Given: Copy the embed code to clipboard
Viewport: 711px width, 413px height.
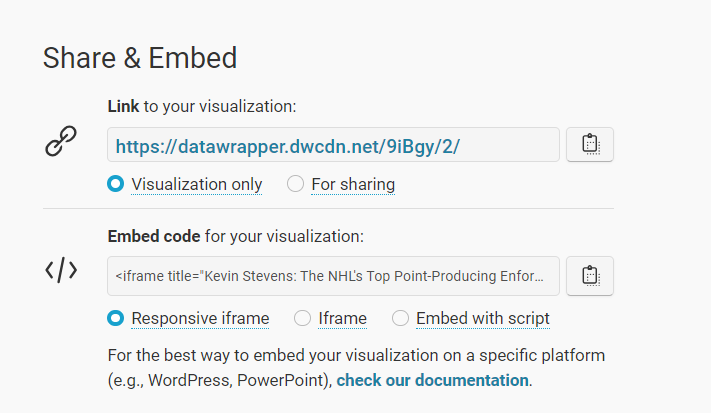Looking at the screenshot, I should [x=590, y=276].
